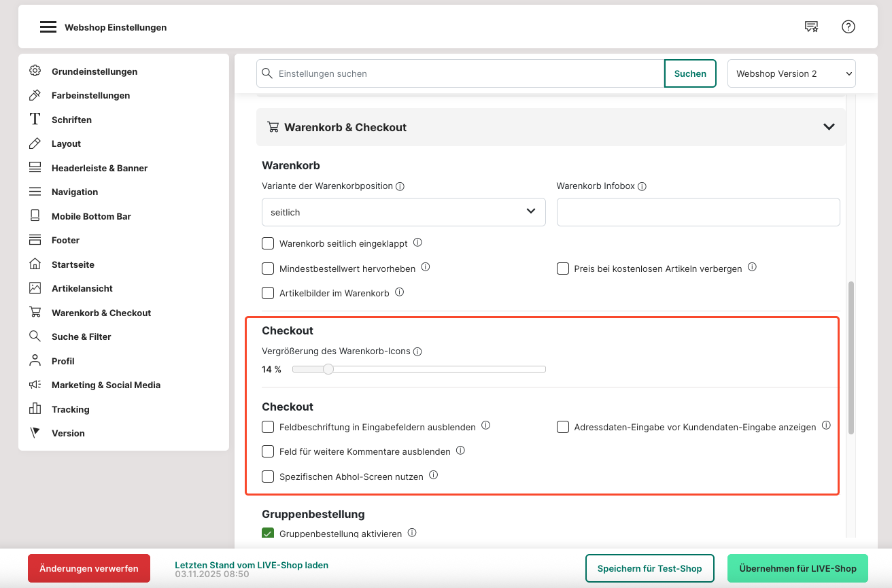Click the Farbeinstellungen paint icon
892x588 pixels.
[35, 95]
